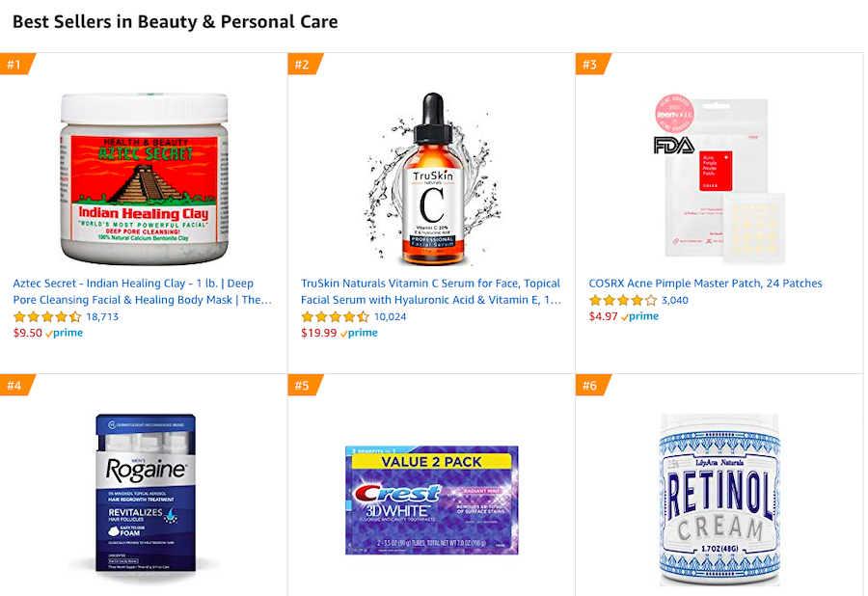Open the COSRX Acne Pimple Patch image
Screen dimensions: 868x596
pos(719,177)
